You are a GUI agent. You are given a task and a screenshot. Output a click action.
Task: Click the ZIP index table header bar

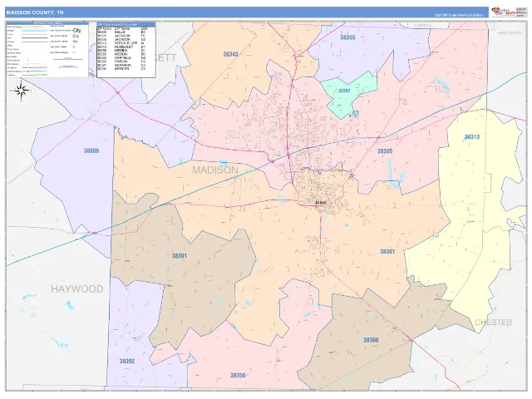click(126, 25)
